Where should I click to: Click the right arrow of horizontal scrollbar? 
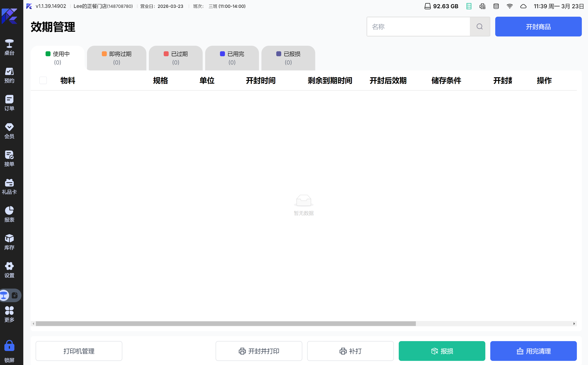coord(574,324)
